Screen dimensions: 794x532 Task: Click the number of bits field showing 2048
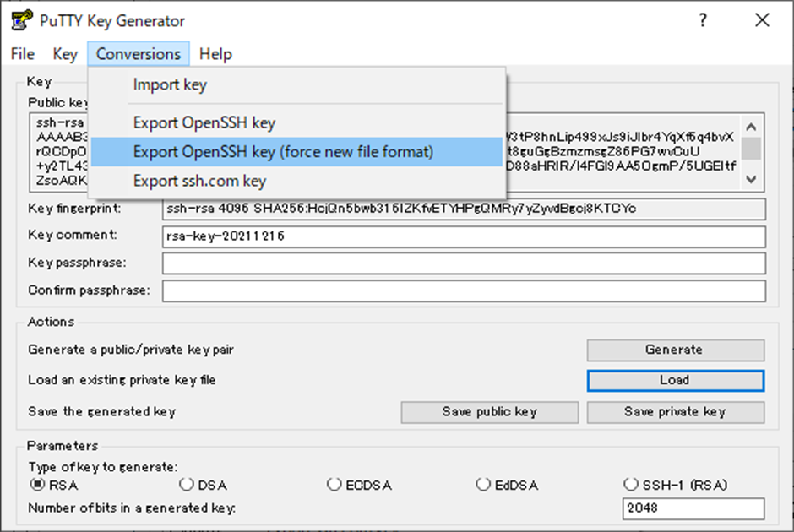click(693, 508)
